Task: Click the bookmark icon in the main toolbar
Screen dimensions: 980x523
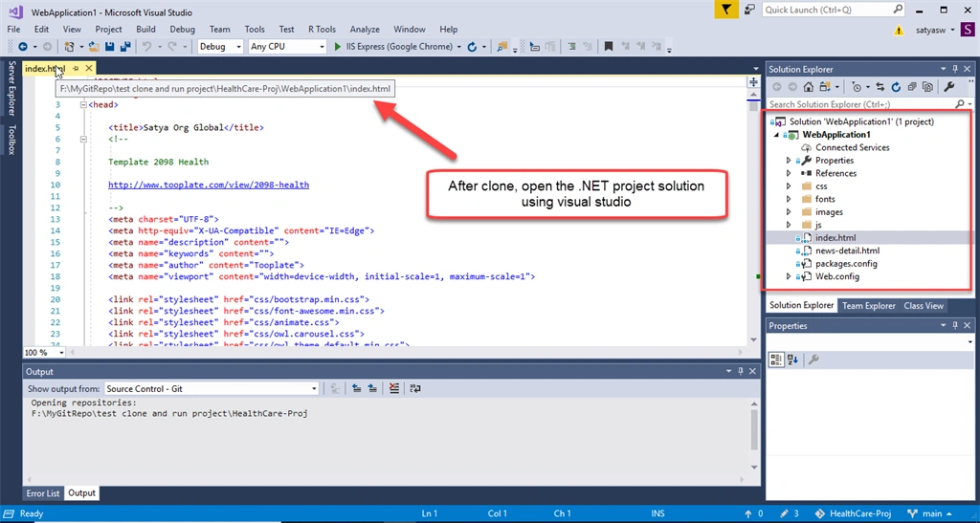Action: point(608,47)
